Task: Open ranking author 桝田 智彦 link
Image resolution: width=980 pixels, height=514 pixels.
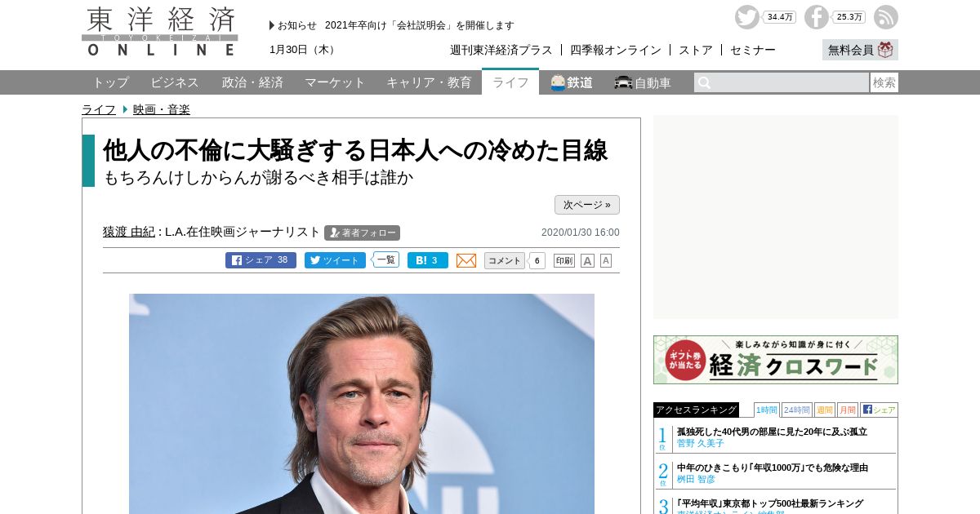Action: [696, 479]
